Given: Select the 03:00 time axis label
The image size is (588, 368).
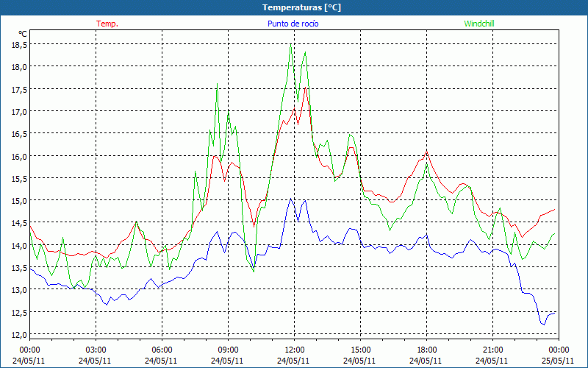Looking at the screenshot, I should tap(96, 350).
